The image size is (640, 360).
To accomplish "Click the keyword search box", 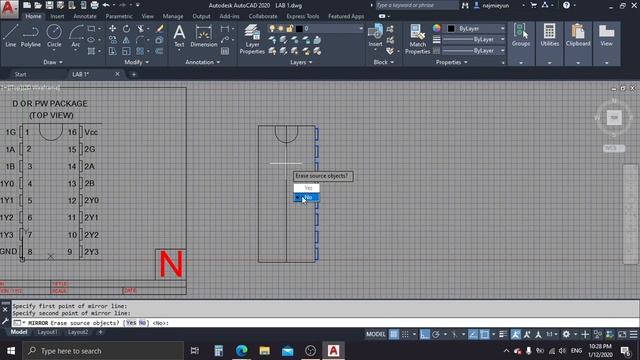I will pyautogui.click(x=417, y=5).
